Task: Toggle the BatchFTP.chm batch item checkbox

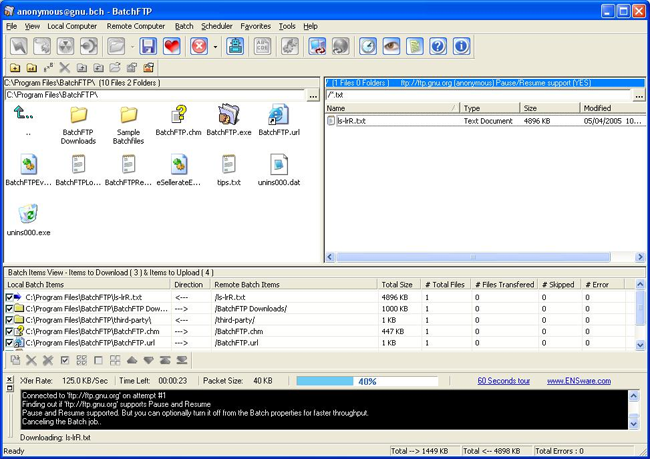Action: coord(9,331)
